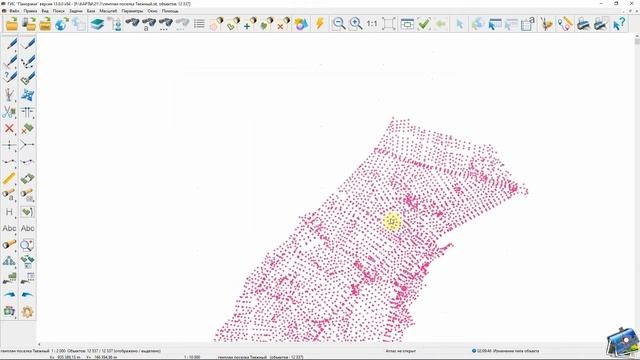This screenshot has height=360, width=640.
Task: Open the teal map layers stack icon
Action: [x=97, y=24]
